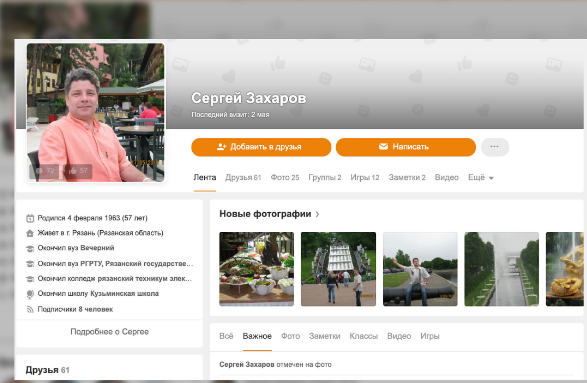Open the golden statue fountain photo
This screenshot has width=587, height=383.
565,269
